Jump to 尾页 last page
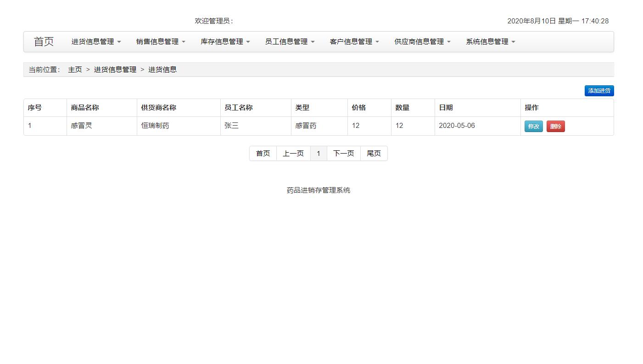 374,153
